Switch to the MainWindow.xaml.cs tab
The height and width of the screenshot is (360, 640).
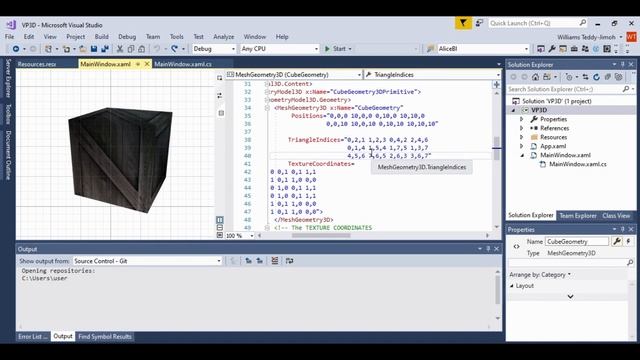coord(183,64)
